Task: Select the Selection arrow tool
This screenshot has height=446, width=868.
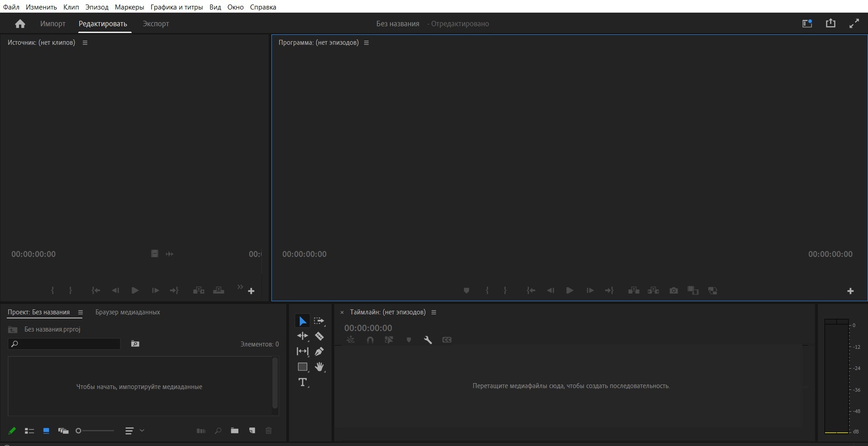Action: click(x=303, y=321)
